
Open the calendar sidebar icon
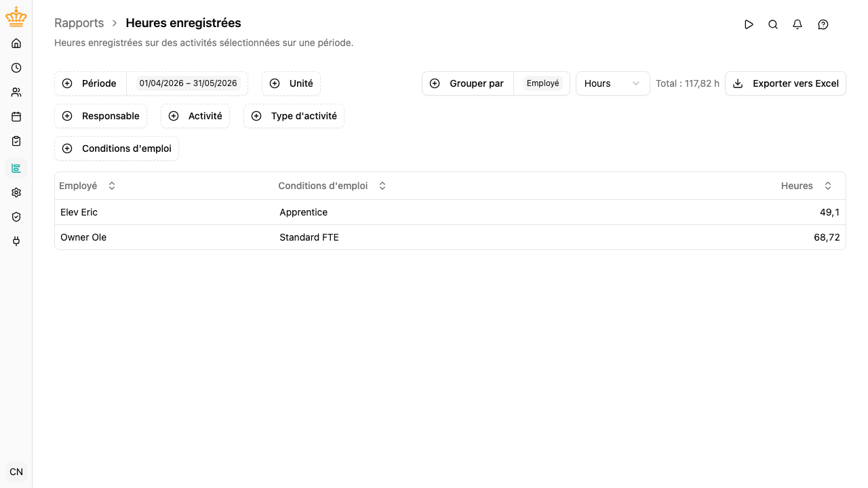coord(16,117)
